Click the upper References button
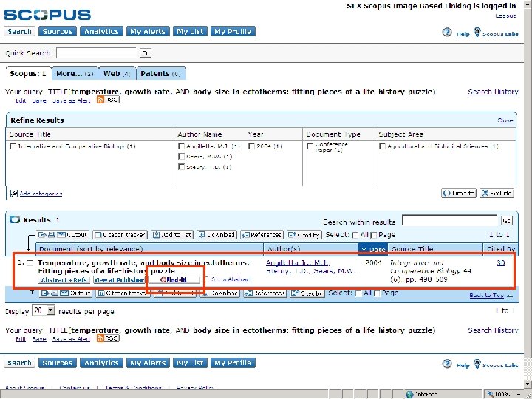This screenshot has width=532, height=399. click(262, 234)
